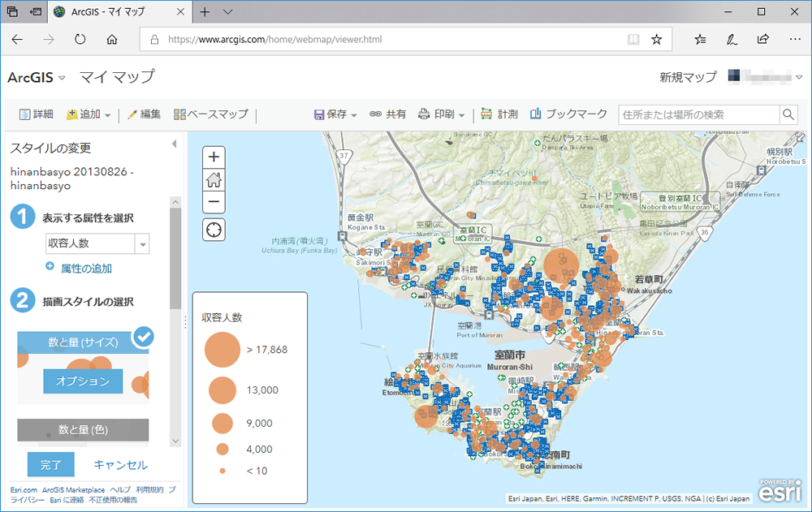
Task: Click the オプション options button
Action: [83, 381]
